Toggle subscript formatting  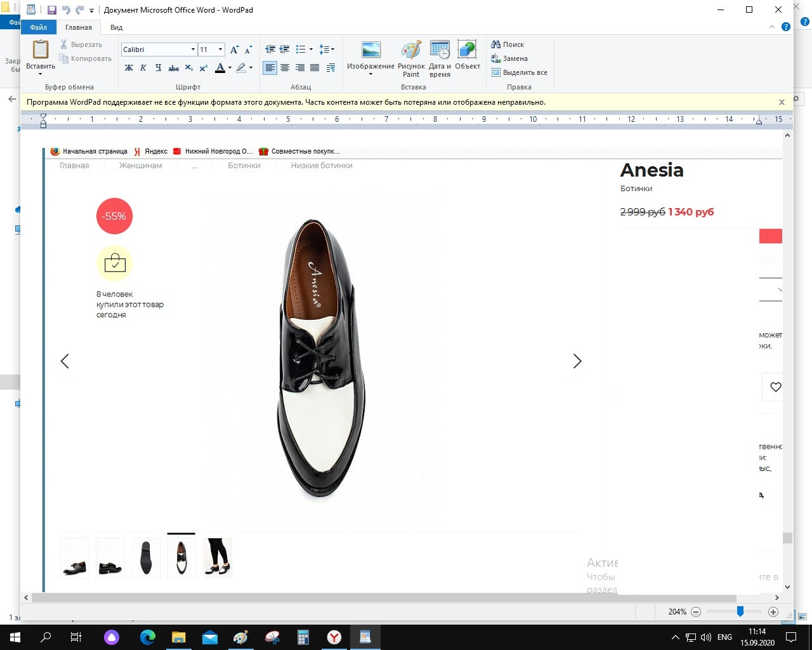click(188, 68)
